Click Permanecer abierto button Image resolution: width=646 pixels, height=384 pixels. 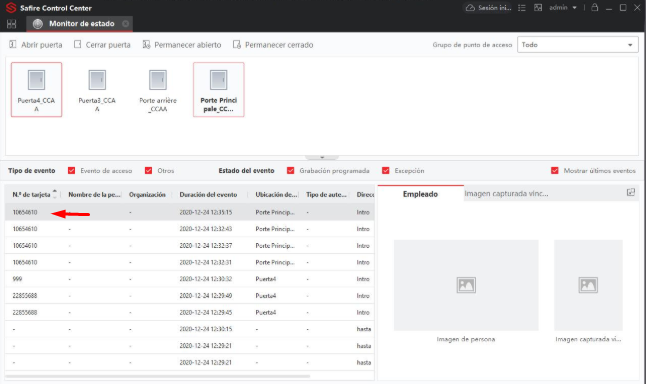tap(182, 45)
